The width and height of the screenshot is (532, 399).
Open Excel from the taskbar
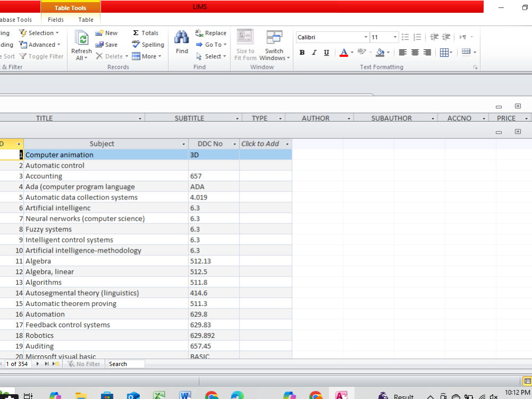pos(159,395)
